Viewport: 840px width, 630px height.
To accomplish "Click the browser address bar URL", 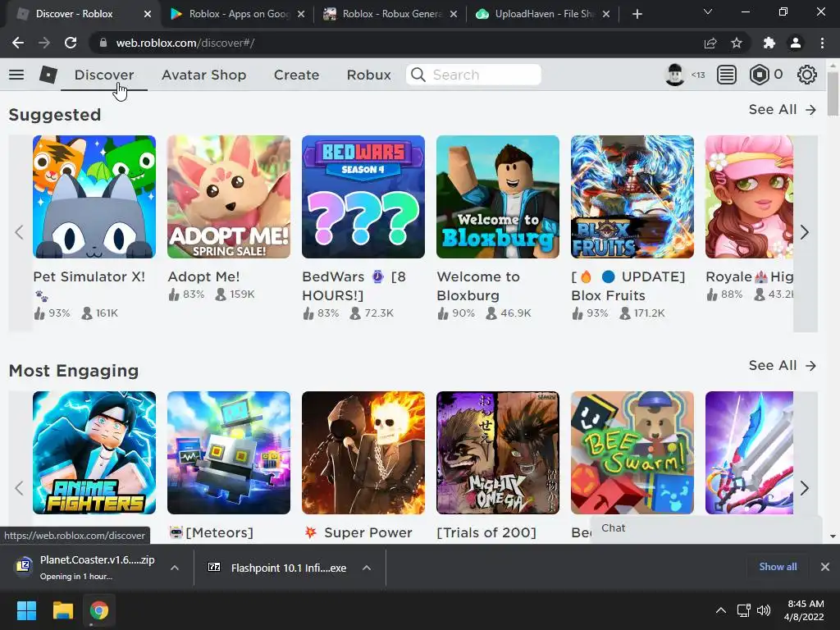I will pyautogui.click(x=185, y=43).
